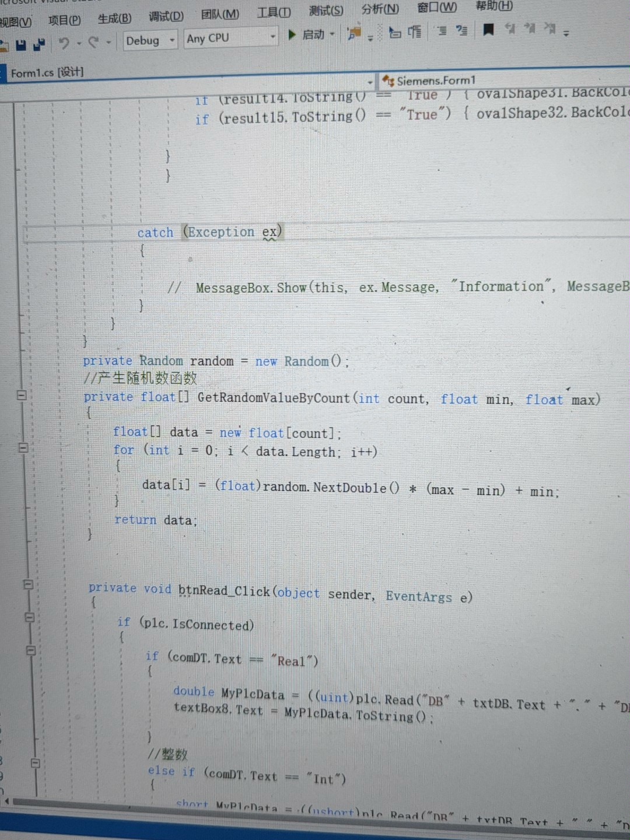
Task: Click the Siemens.Form1 class icon
Action: click(x=388, y=81)
